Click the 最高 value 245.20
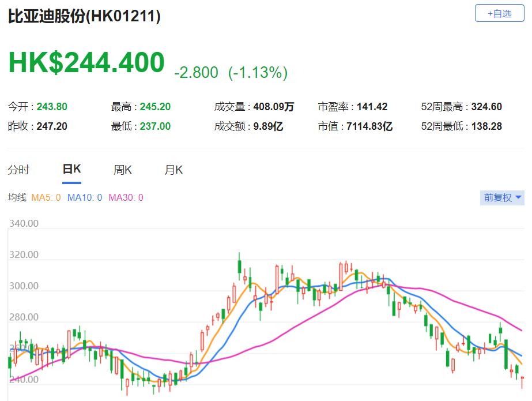The image size is (532, 401). tap(156, 107)
